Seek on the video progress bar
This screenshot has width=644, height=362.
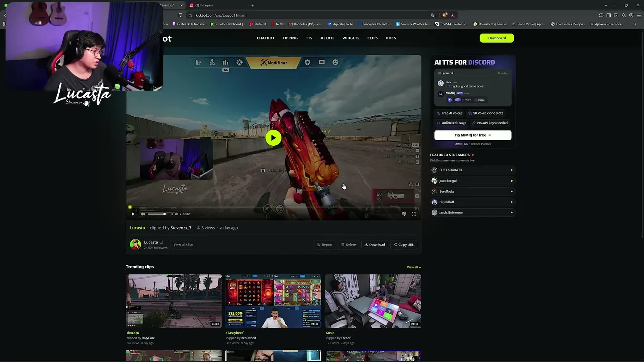pyautogui.click(x=273, y=207)
